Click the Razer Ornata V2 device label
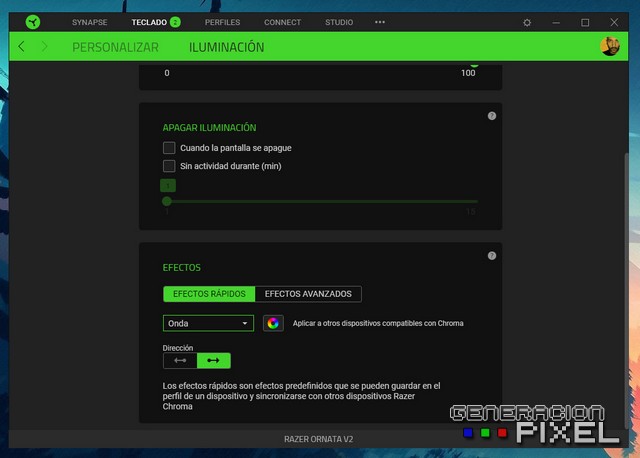The image size is (640, 458). (318, 439)
